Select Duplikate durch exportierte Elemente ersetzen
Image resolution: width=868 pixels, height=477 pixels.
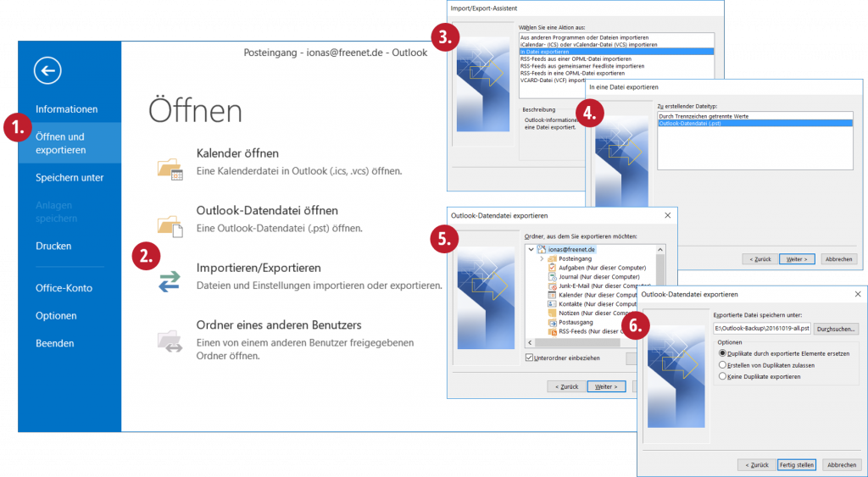722,353
